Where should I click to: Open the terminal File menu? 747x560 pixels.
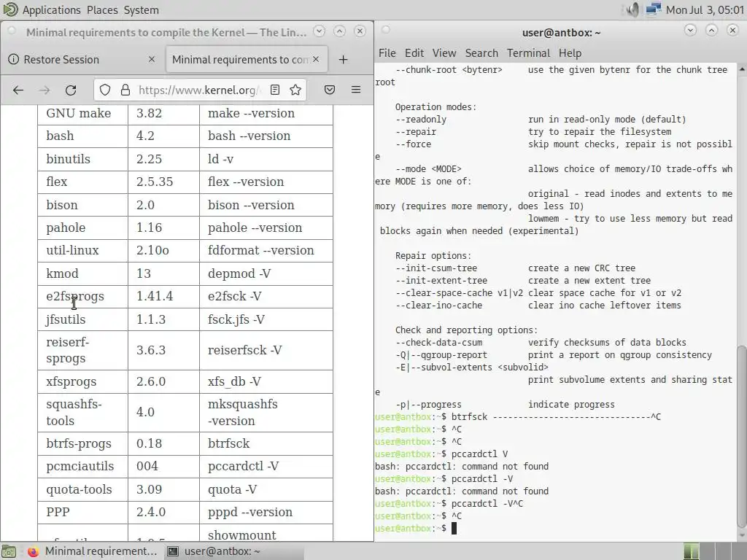[387, 53]
